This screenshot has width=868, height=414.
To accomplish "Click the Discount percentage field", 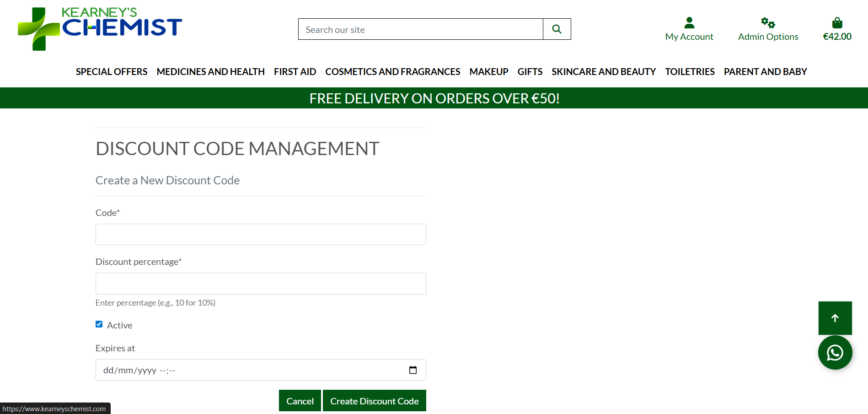I will pos(261,284).
